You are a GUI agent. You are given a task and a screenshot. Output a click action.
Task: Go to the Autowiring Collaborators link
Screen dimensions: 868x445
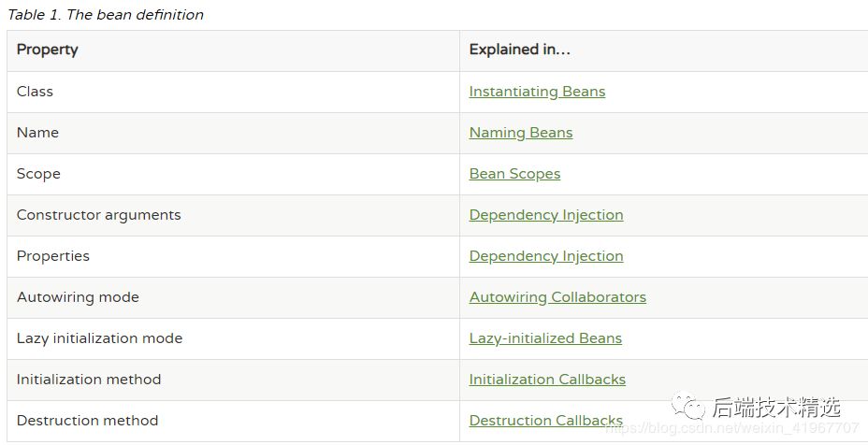click(x=557, y=297)
